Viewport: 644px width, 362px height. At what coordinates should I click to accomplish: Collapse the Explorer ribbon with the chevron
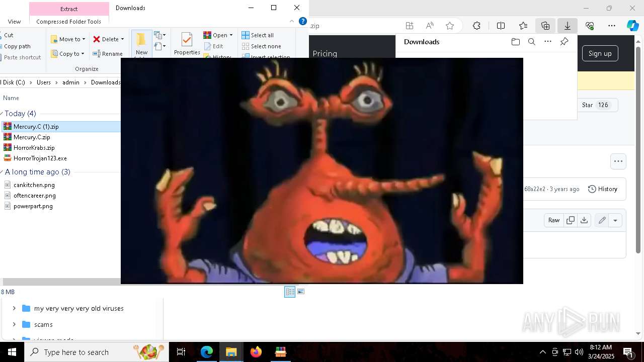pos(292,21)
